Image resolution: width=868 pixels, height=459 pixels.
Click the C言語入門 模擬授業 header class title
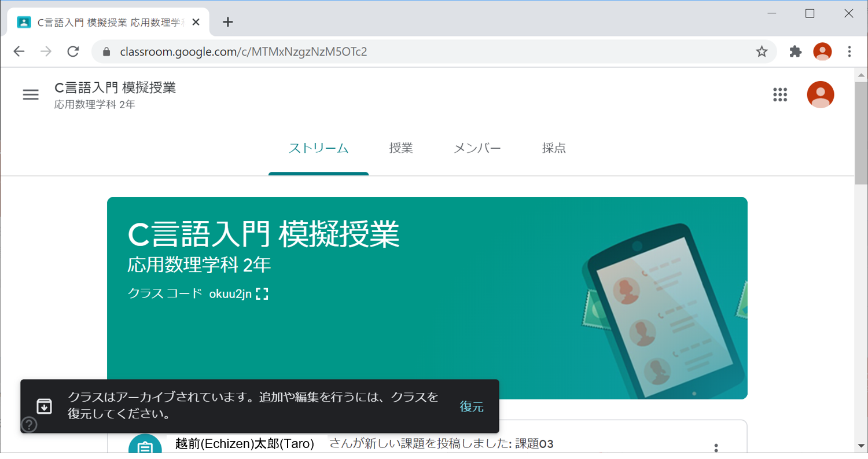pos(115,88)
